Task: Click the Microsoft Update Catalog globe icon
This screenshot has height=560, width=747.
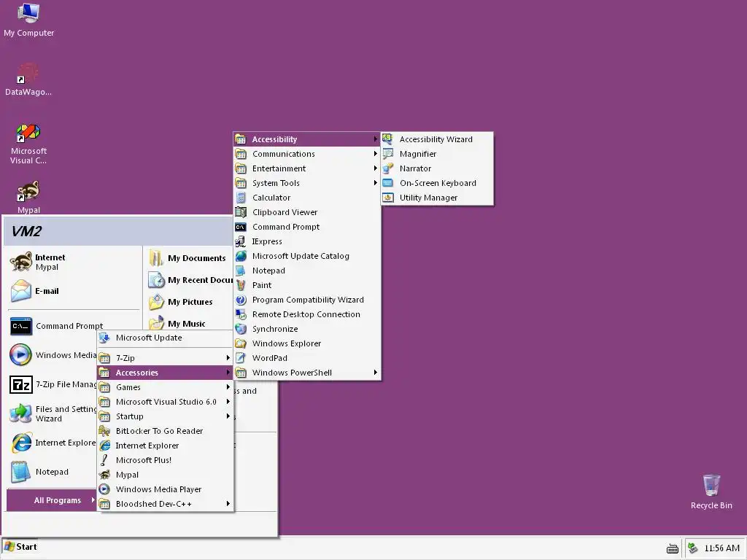Action: pyautogui.click(x=241, y=256)
